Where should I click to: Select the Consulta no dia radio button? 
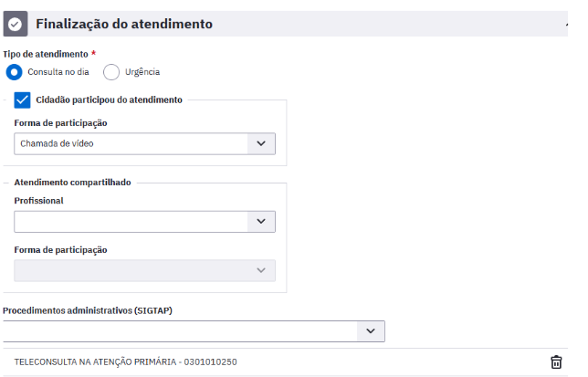[14, 72]
